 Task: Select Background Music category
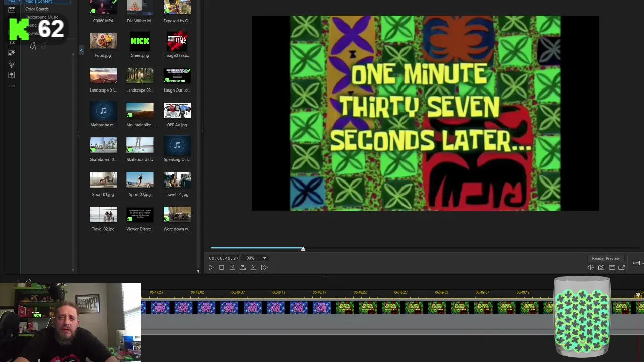(x=42, y=17)
